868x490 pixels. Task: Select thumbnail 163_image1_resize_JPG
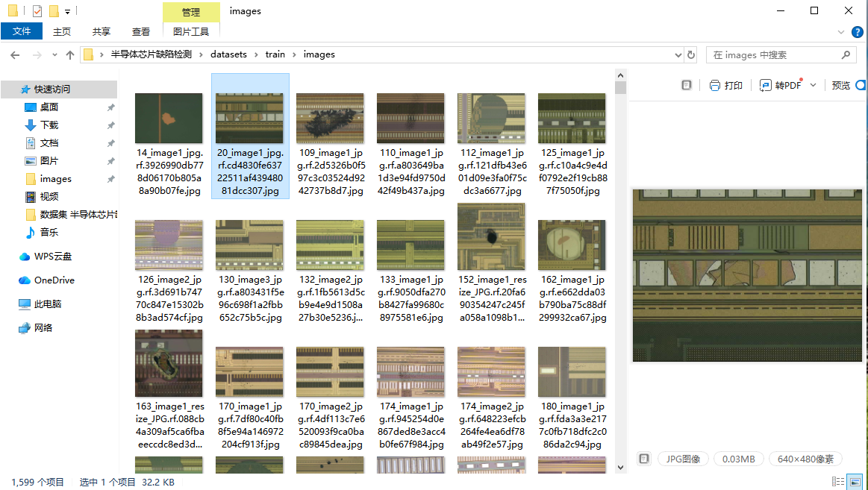click(169, 363)
